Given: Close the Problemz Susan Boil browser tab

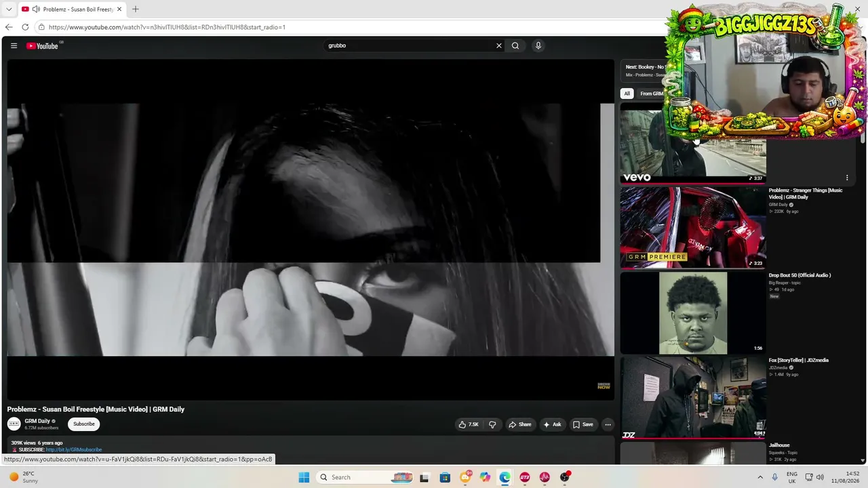Looking at the screenshot, I should [x=119, y=9].
